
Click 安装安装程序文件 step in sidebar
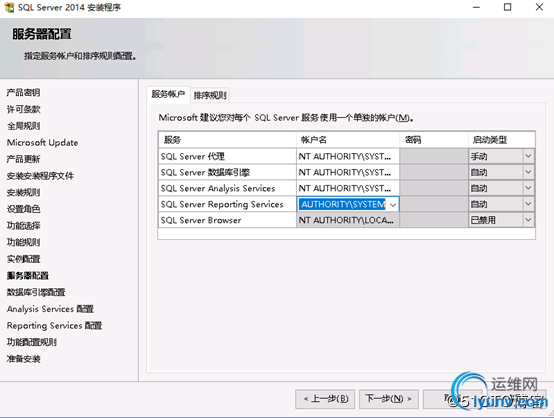[40, 176]
